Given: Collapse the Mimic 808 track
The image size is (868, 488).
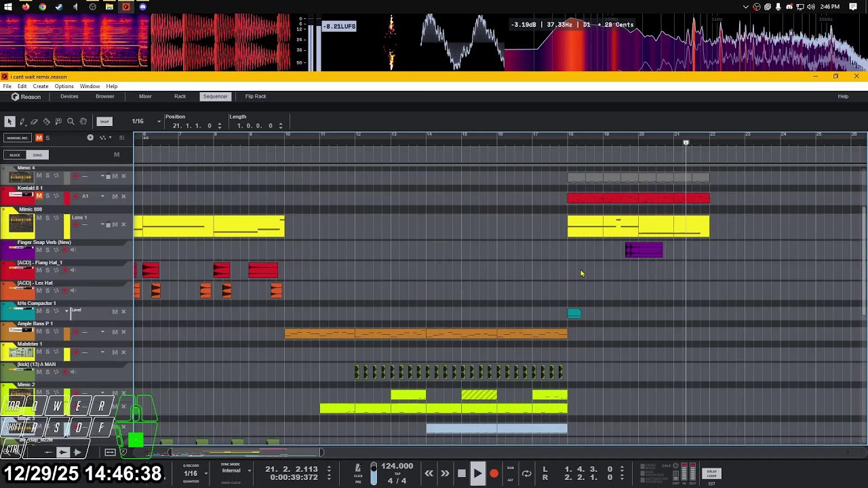Looking at the screenshot, I should [3, 209].
